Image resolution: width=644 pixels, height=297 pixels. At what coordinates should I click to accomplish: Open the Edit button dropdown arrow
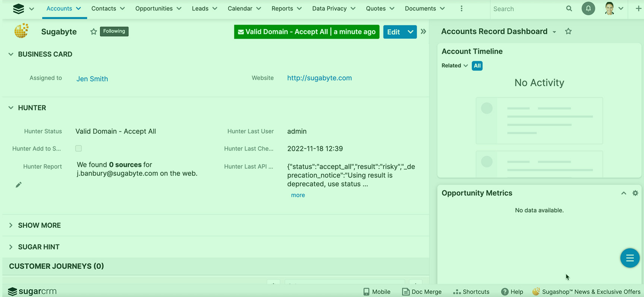[410, 32]
